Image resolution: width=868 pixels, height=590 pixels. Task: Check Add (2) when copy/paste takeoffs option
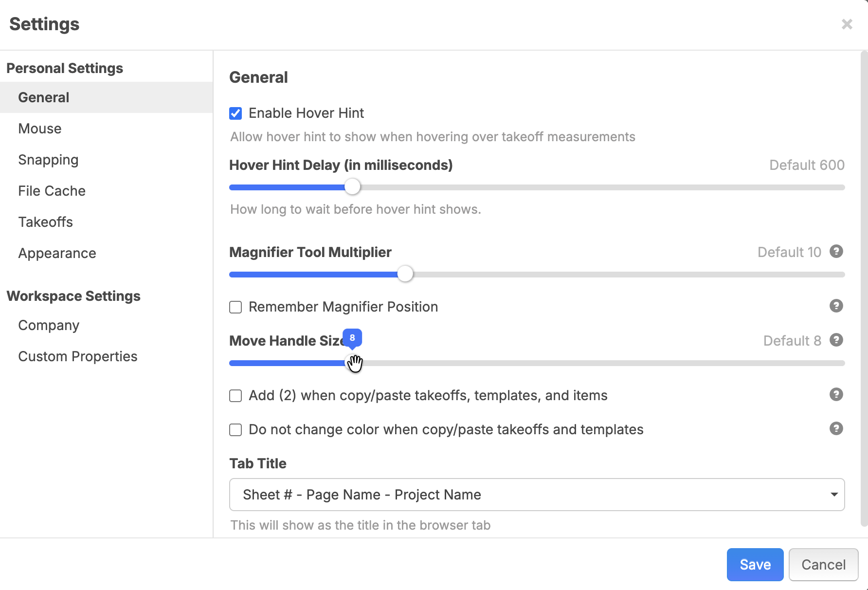coord(235,396)
